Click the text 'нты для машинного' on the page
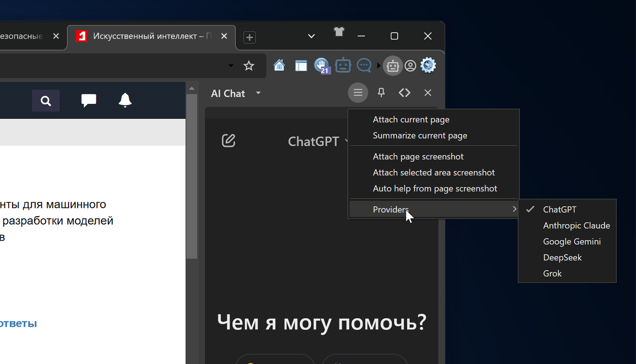 tap(53, 204)
